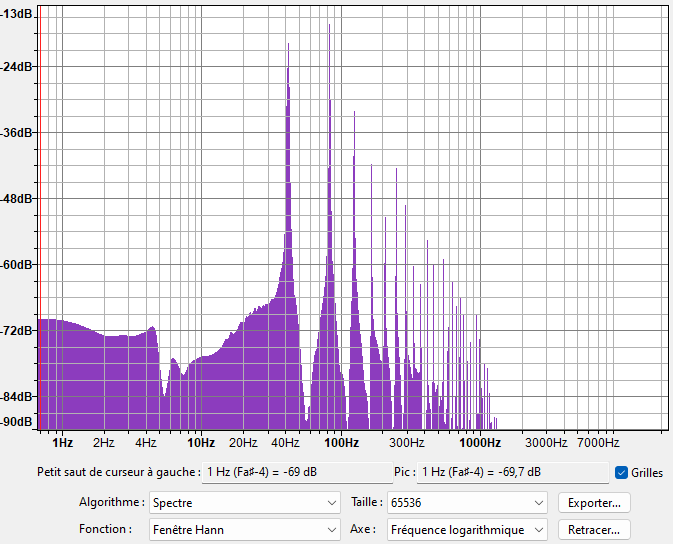Click the Retracer... button
This screenshot has width=673, height=544.
click(594, 530)
